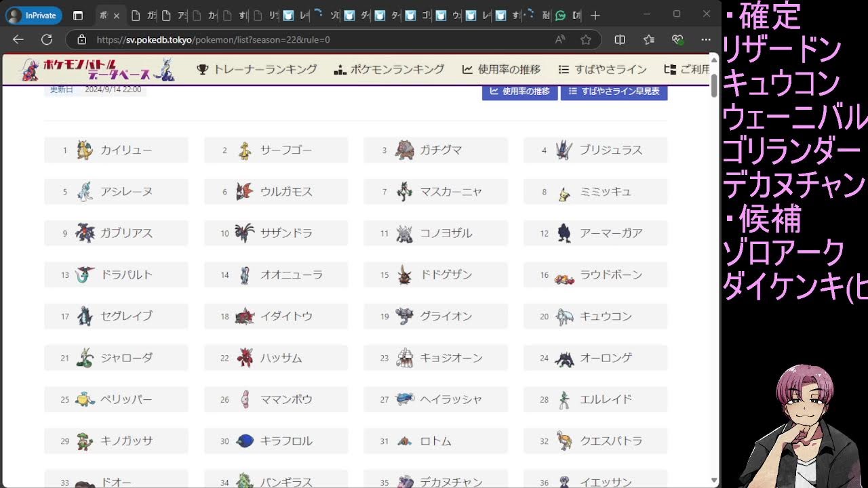The image size is (868, 488).
Task: Click the サザンドラ sprite icon
Action: click(x=245, y=232)
